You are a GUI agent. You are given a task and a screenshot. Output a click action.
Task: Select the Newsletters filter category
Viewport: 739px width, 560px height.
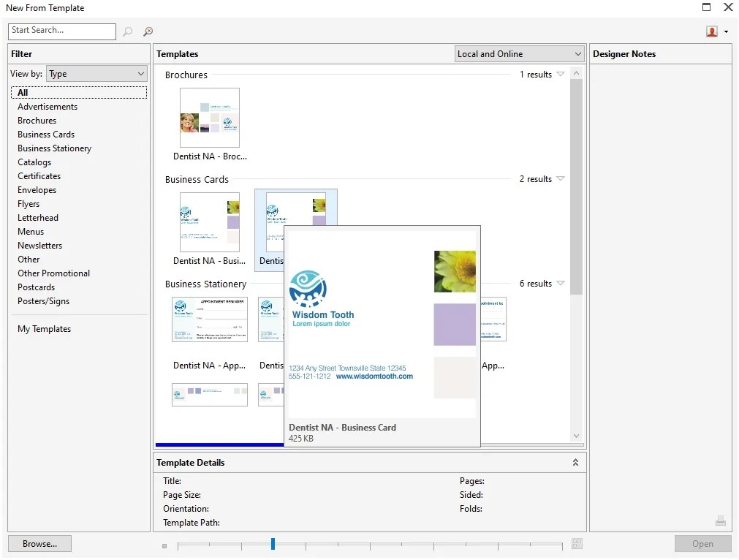pos(40,246)
